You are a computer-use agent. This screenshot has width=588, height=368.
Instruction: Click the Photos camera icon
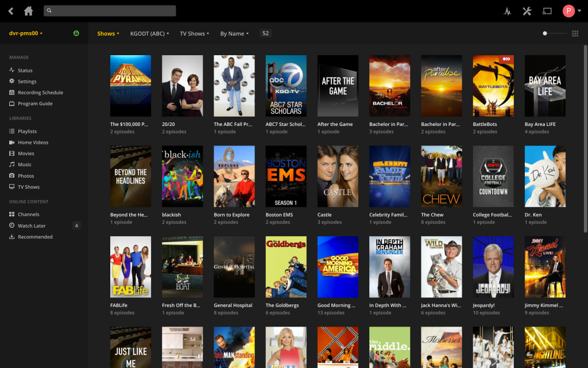(x=11, y=175)
